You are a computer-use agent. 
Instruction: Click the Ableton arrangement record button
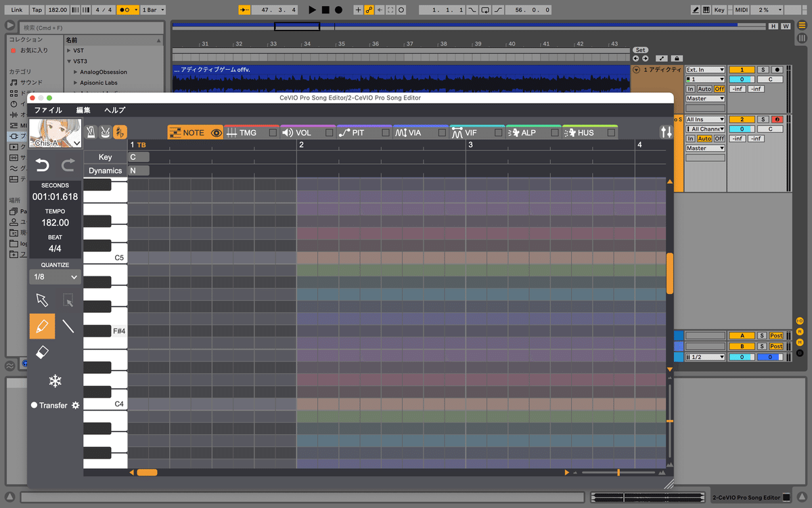click(338, 10)
